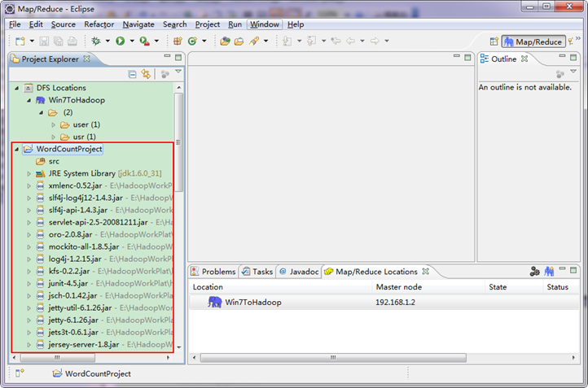Switch to the Tasks tab

click(257, 272)
